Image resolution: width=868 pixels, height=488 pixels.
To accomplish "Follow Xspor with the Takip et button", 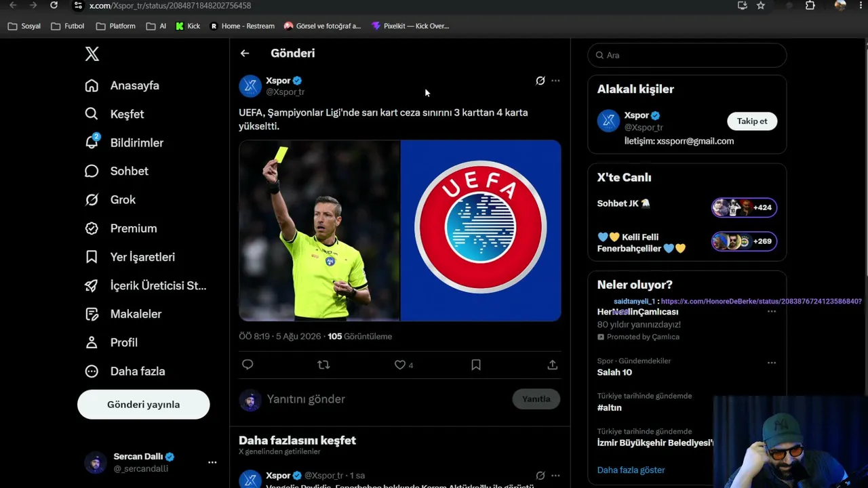I will 752,121.
